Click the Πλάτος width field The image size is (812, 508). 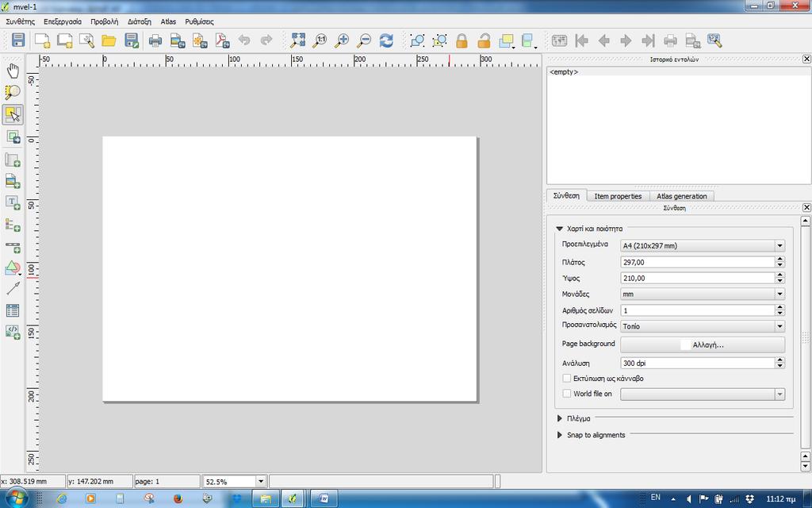click(698, 262)
